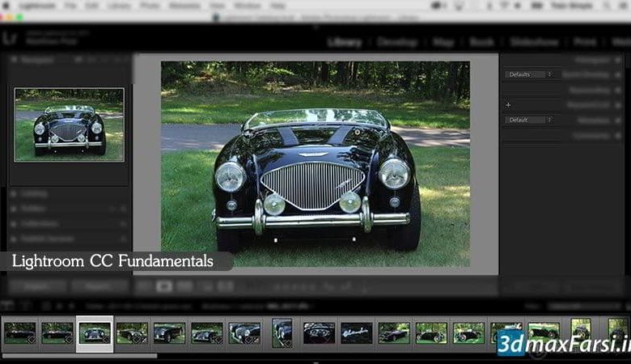Click the second window display icon above filmstrip
Image resolution: width=631 pixels, height=364 pixels.
(26, 306)
